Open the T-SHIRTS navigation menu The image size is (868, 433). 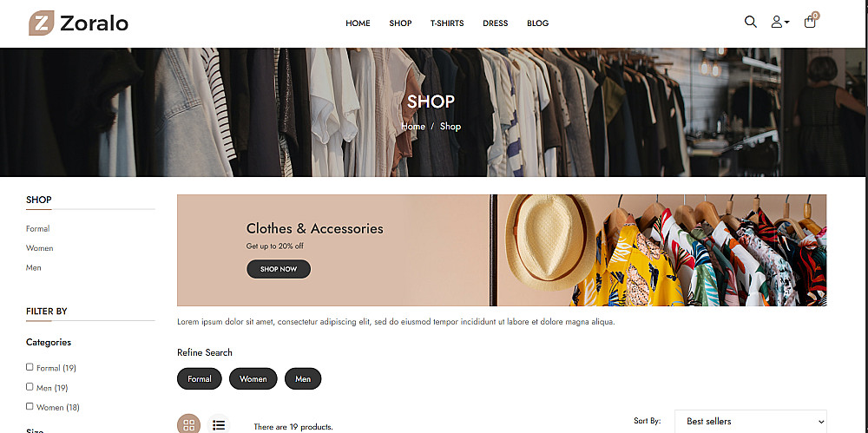click(447, 23)
